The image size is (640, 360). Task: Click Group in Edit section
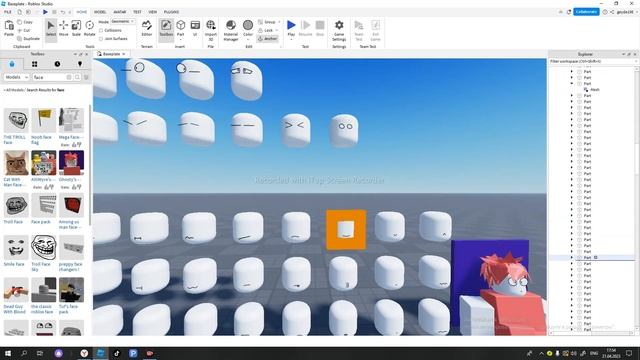tap(267, 22)
